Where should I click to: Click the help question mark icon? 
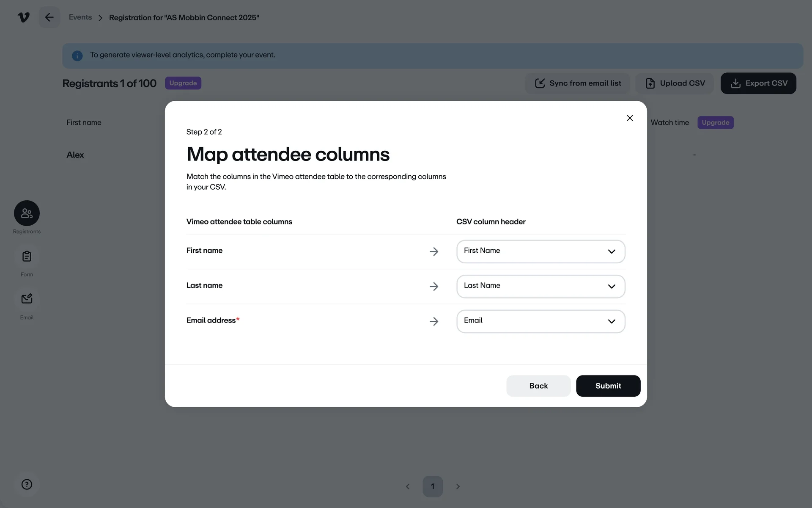pos(27,484)
